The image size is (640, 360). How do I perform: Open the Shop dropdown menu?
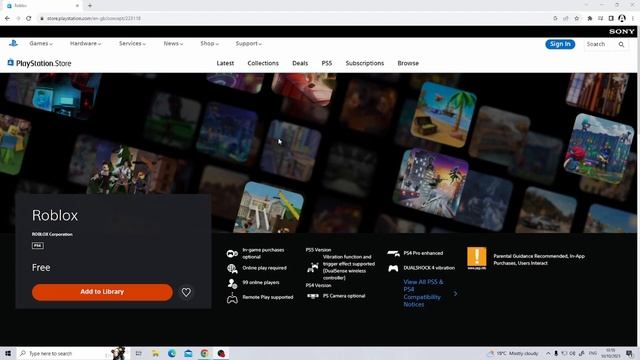coord(209,43)
